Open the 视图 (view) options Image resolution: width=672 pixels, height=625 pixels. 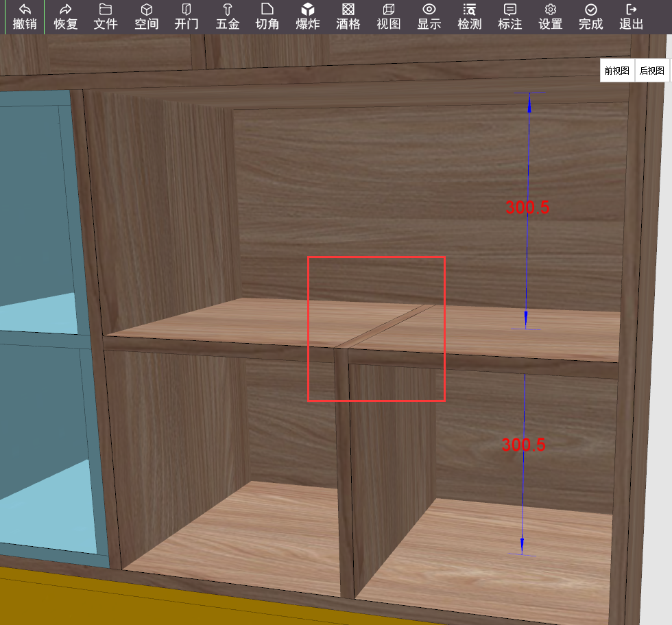pyautogui.click(x=389, y=16)
